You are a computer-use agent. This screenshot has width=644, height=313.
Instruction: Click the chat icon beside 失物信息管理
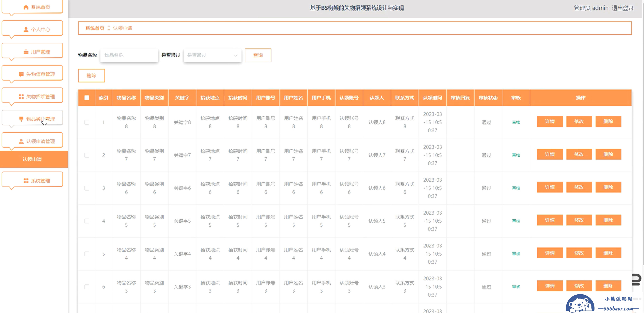[x=21, y=74]
